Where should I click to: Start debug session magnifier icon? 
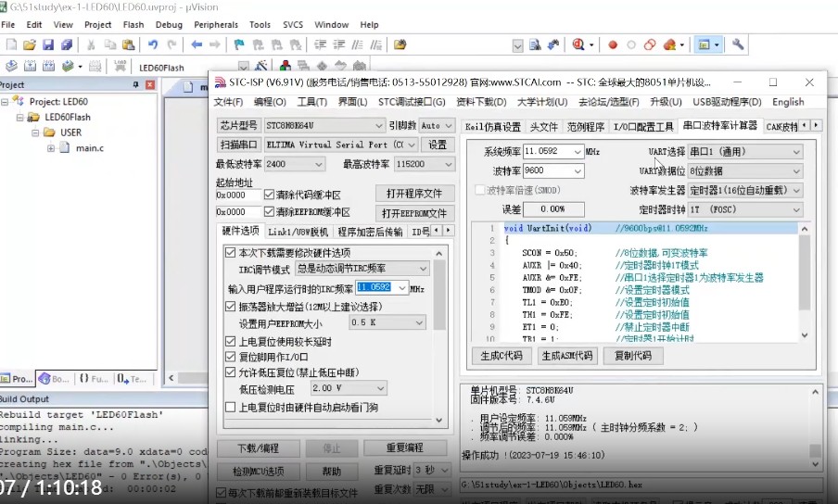(x=578, y=44)
